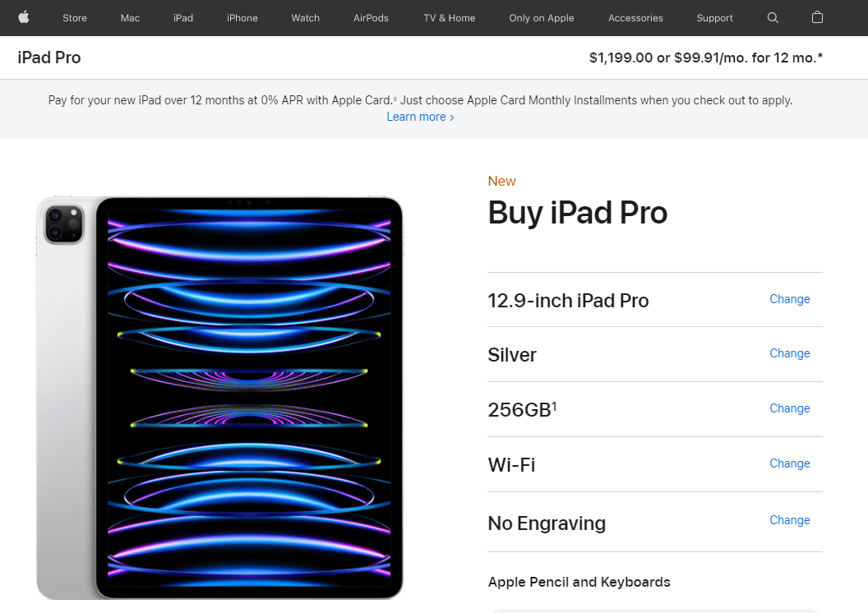Screen dimensions: 868x613
Task: Select the TV & Home menu item
Action: 449,17
